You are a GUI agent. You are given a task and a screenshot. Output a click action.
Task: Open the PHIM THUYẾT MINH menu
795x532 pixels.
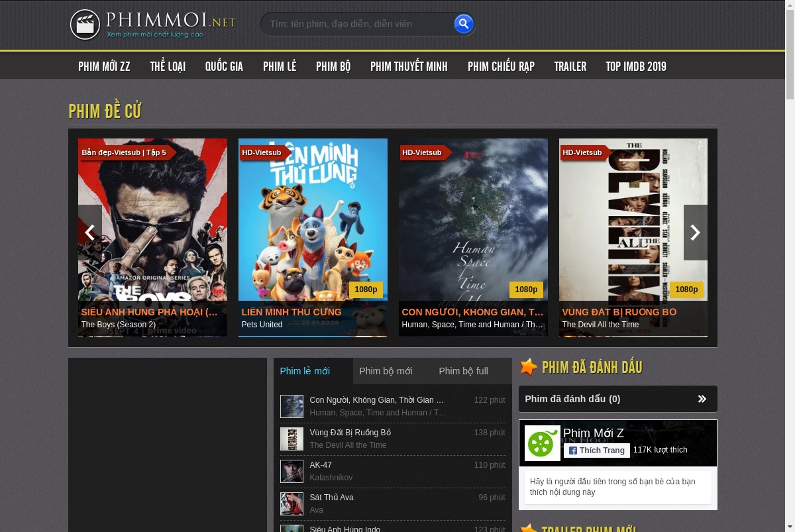pyautogui.click(x=409, y=66)
